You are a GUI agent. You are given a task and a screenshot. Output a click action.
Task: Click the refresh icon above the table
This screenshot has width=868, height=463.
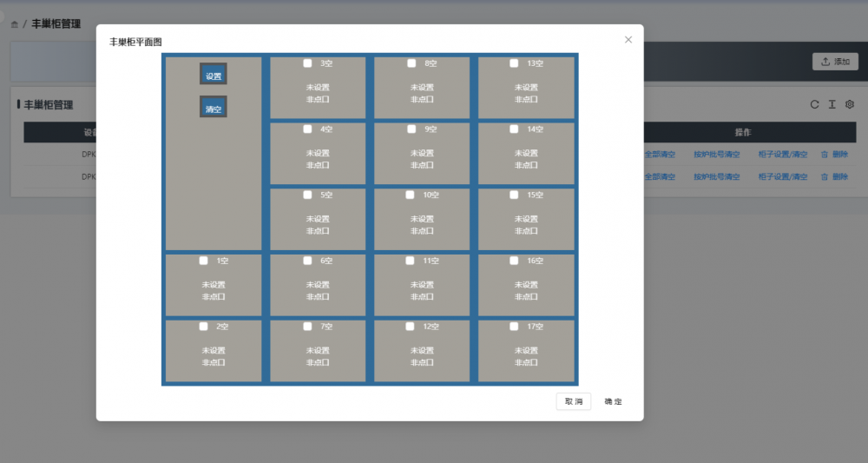pyautogui.click(x=814, y=104)
